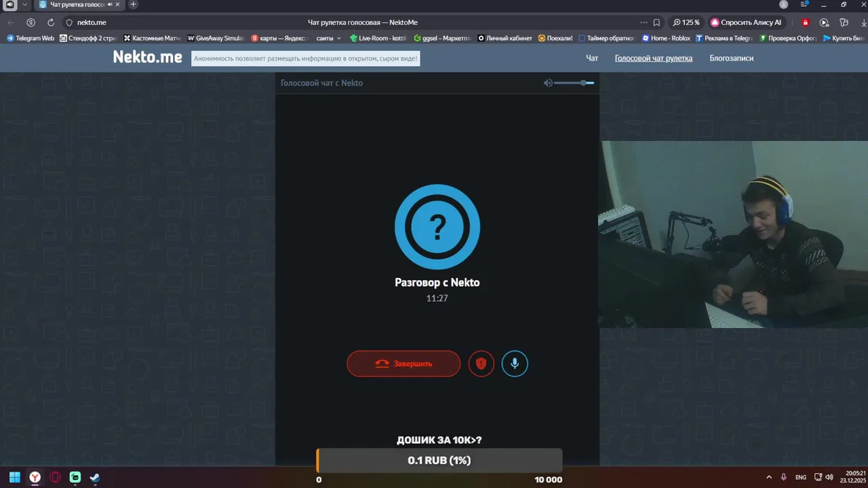Open Кастомные Матчи bookmark
Screen dimensions: 868x488
pos(153,39)
